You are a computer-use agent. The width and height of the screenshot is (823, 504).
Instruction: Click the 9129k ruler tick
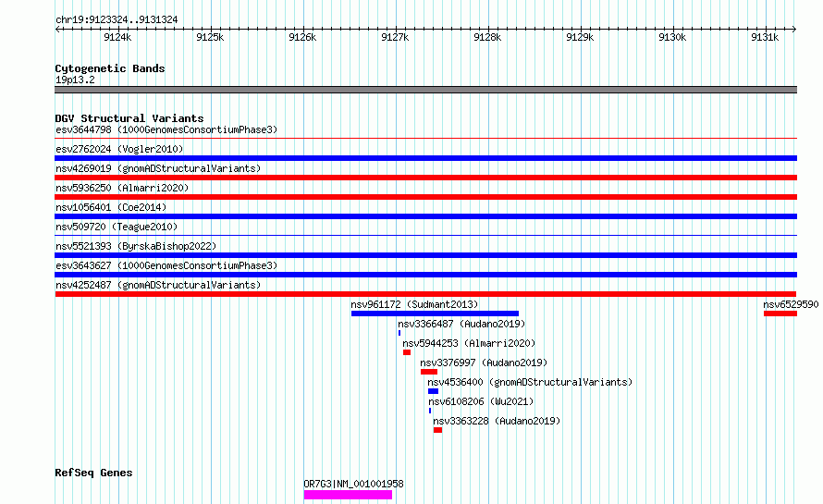pyautogui.click(x=580, y=37)
